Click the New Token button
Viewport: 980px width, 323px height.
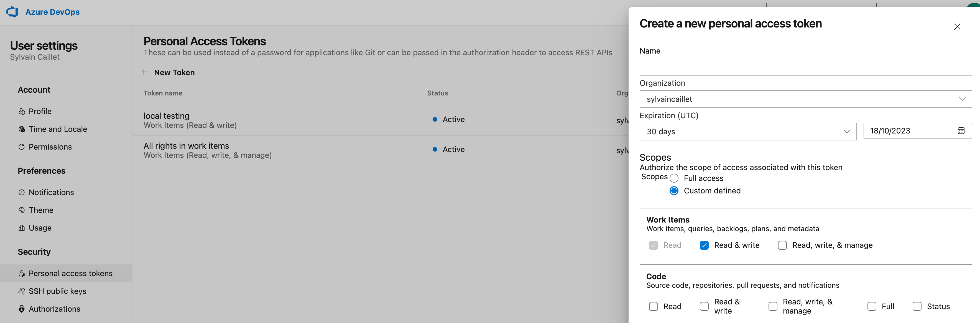coord(168,72)
